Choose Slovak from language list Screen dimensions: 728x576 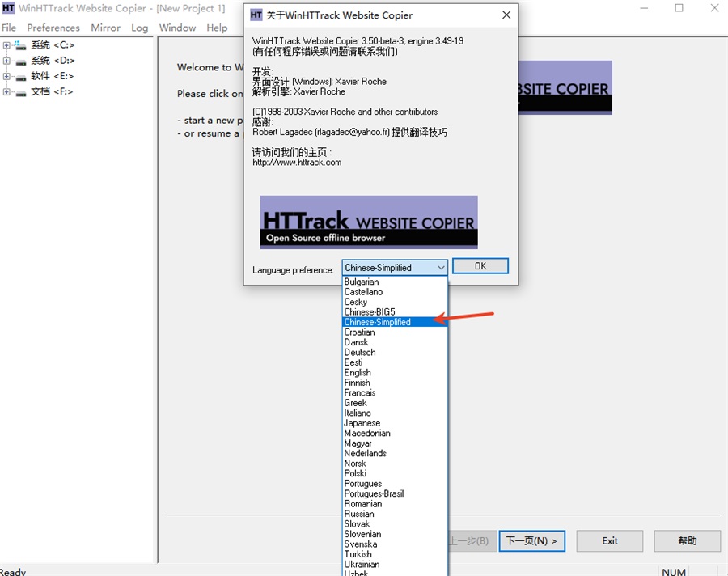tap(395, 524)
